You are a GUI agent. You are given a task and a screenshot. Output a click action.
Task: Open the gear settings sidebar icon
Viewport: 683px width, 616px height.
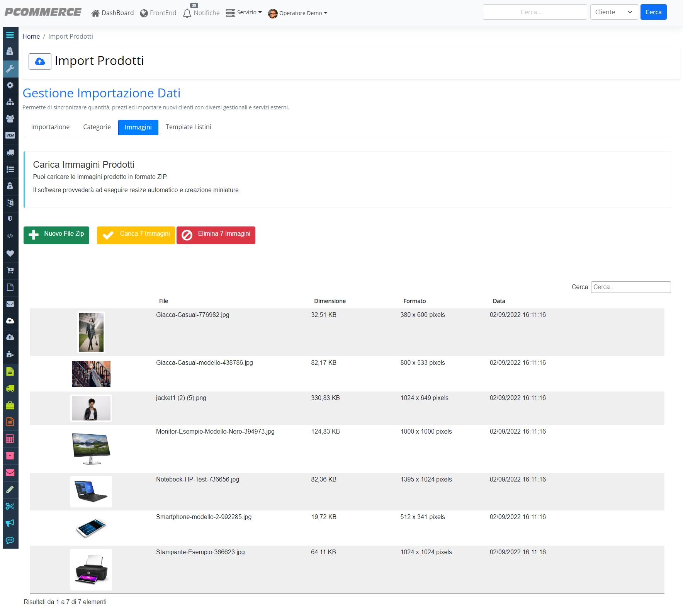10,85
